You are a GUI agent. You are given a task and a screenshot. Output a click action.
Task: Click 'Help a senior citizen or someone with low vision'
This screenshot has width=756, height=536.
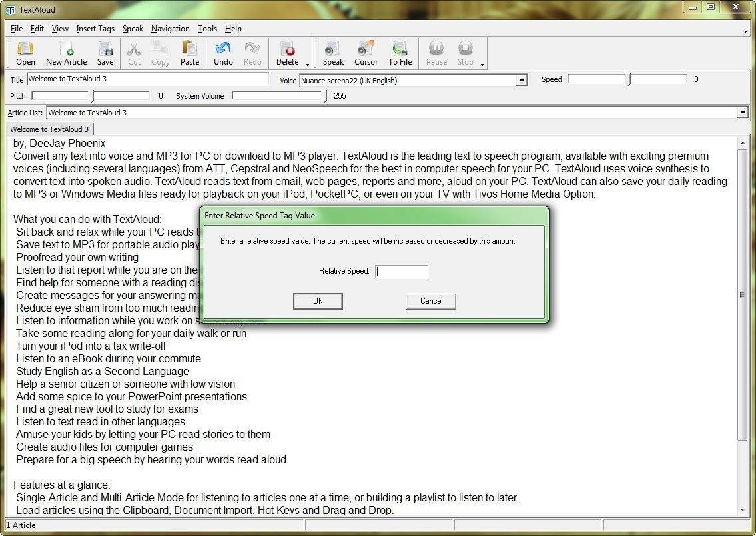(126, 384)
